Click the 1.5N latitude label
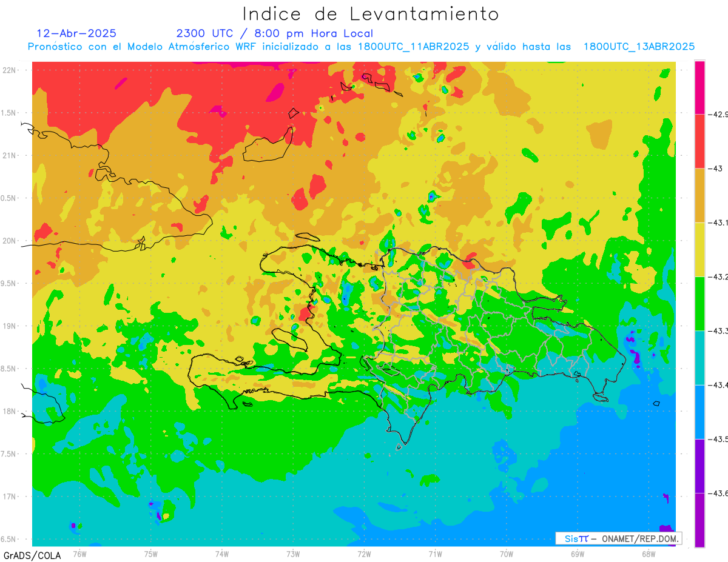 pyautogui.click(x=9, y=113)
